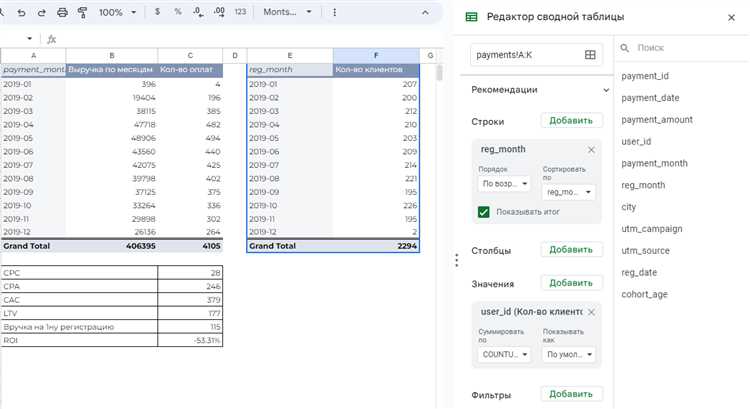Open the 100% zoom dropdown
The image size is (750, 409).
coord(118,12)
